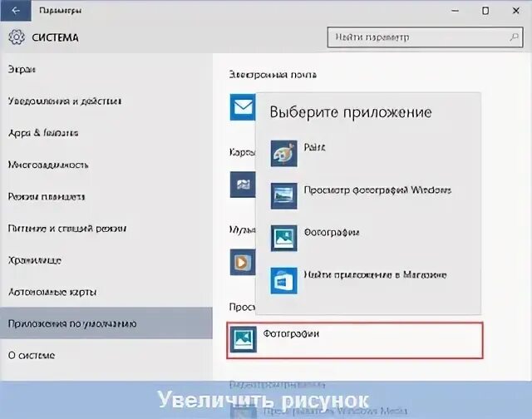Click the Найти параметр search field
Image resolution: width=532 pixels, height=419 pixels.
tap(425, 37)
